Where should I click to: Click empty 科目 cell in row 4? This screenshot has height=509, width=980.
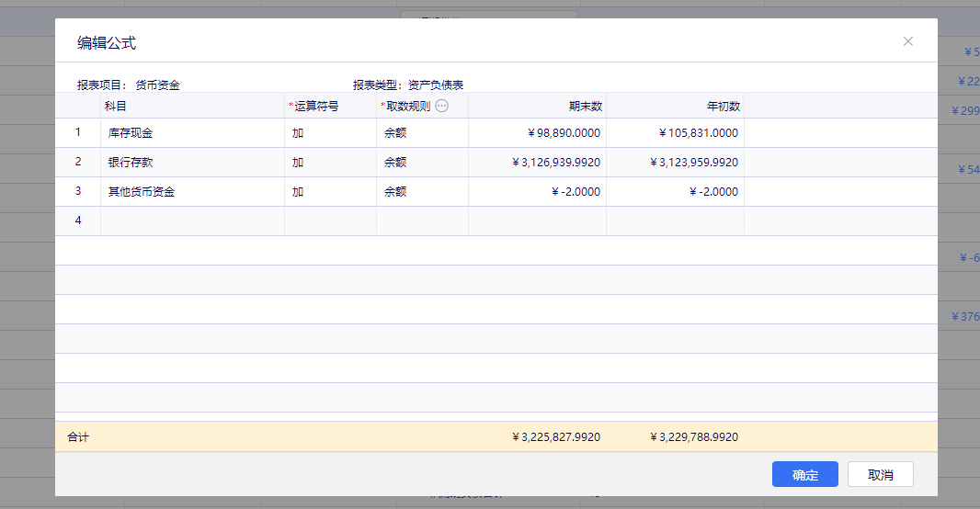point(192,221)
